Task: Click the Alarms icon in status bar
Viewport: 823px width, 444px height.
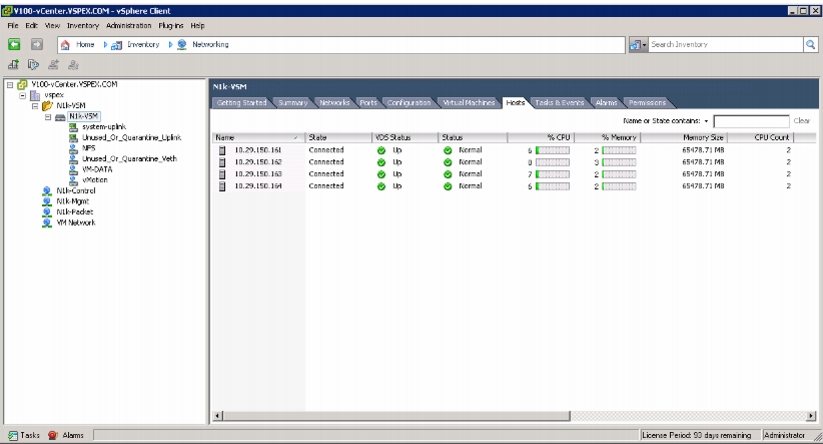Action: click(x=52, y=435)
